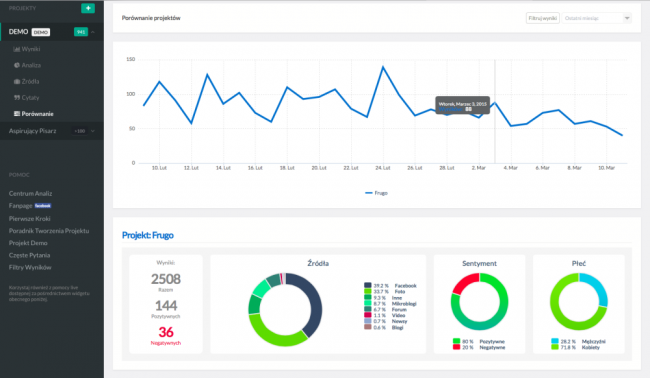
Task: Expand the Aspirujący Pisarz project chevron
Action: 93,131
